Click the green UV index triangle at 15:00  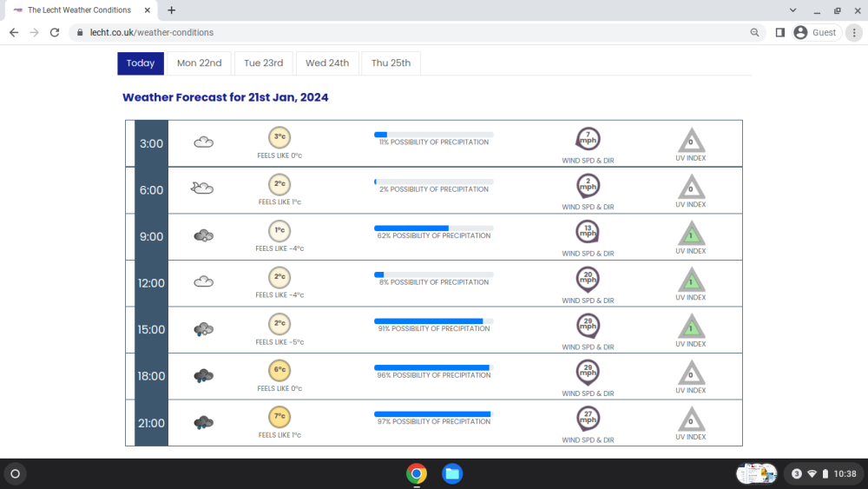point(691,327)
